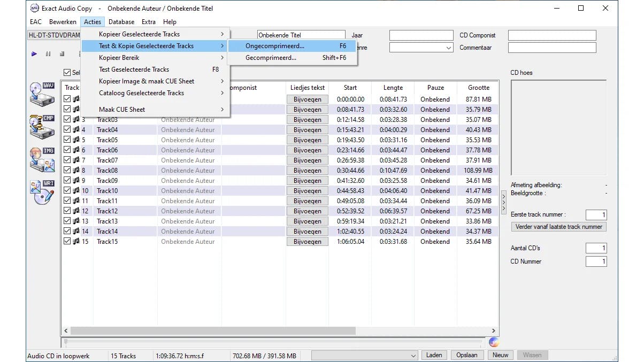Screen dimensions: 644x362
Task: Expand Kopieer Bereik submenu
Action: (155, 58)
